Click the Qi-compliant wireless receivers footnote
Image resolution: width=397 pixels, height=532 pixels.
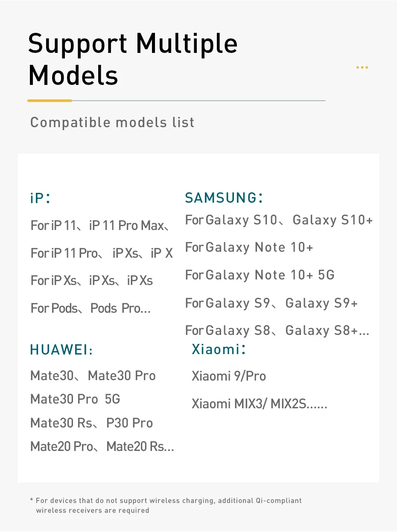tap(166, 505)
